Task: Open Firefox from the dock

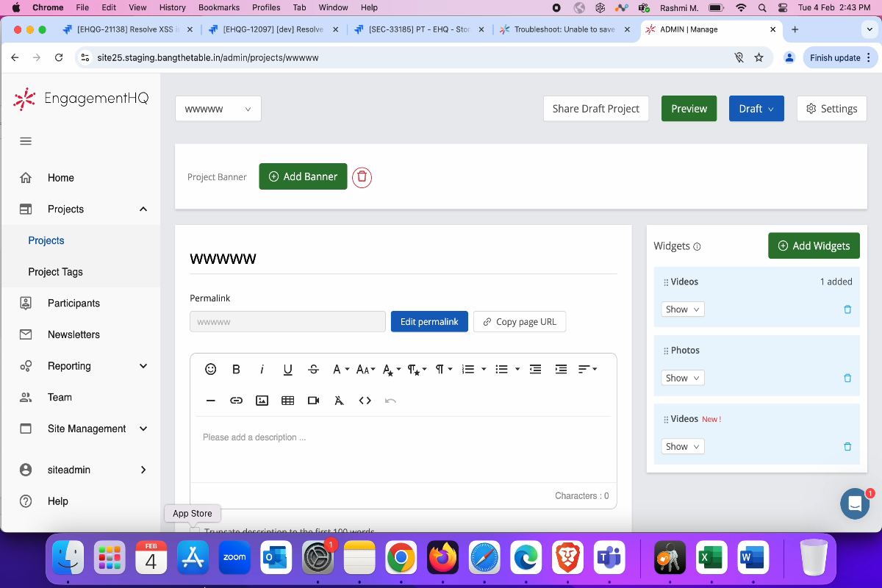Action: click(442, 558)
